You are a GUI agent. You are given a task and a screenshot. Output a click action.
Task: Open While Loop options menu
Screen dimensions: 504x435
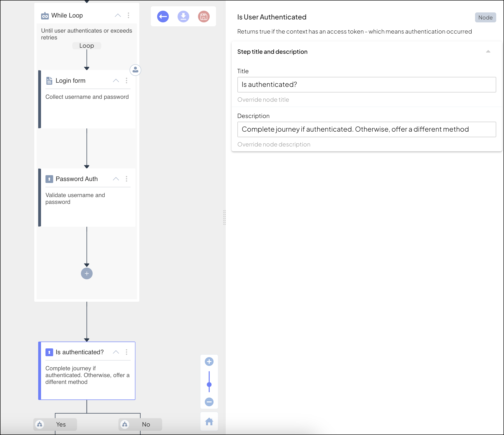click(x=128, y=15)
